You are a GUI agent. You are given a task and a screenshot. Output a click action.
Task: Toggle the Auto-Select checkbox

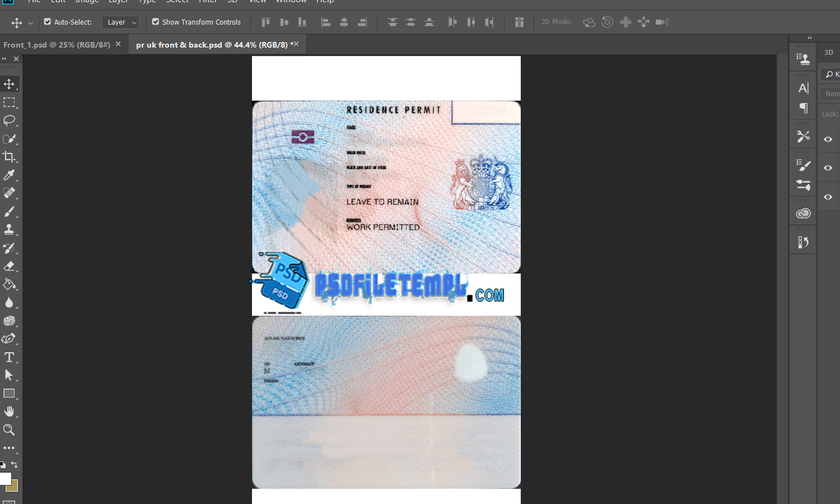coord(47,22)
